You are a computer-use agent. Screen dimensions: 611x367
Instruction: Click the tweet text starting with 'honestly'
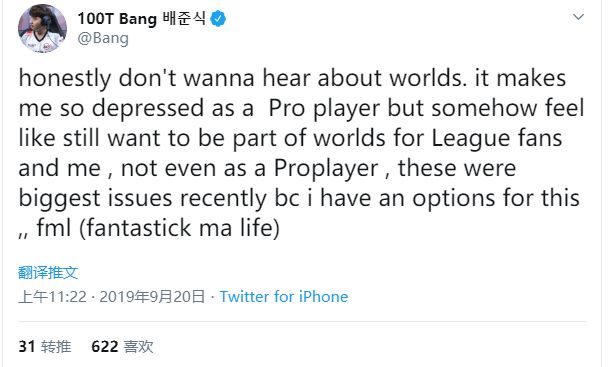click(301, 153)
